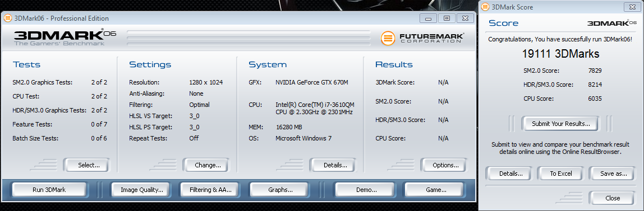Viewport: 644px width, 211px height.
Task: Click the Batch Size Tests 0 of 6 count
Action: (x=99, y=138)
